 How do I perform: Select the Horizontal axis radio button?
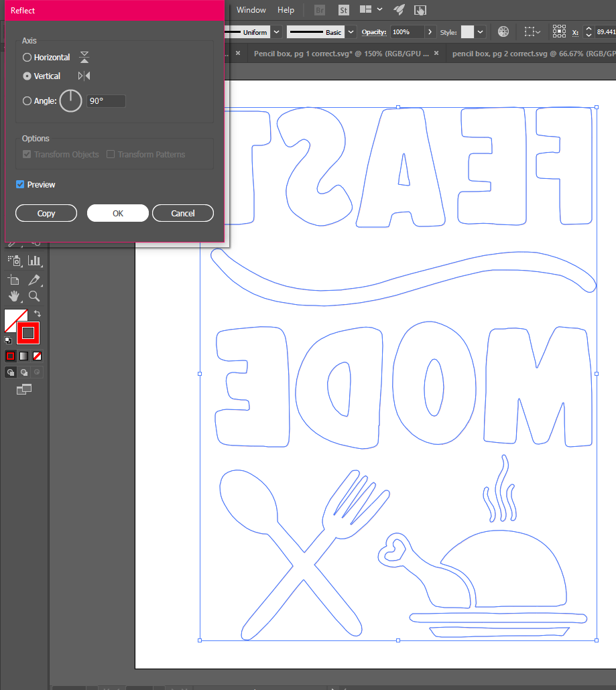(x=27, y=58)
